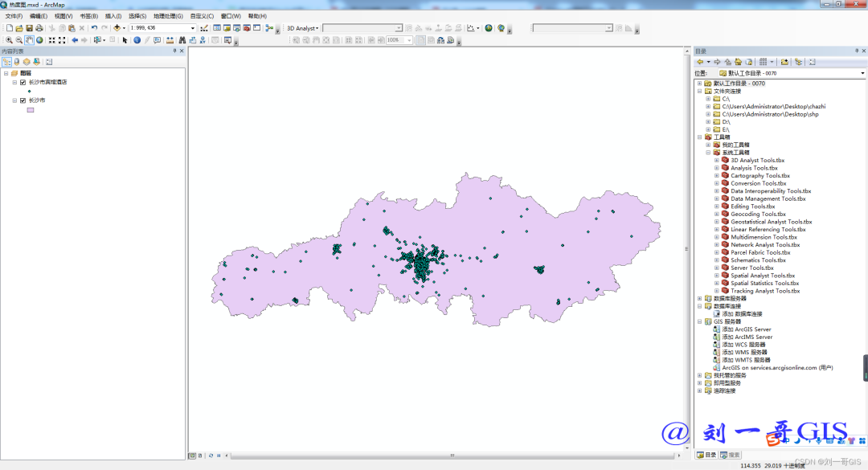Image resolution: width=868 pixels, height=470 pixels.
Task: Open the 视图(V) menu
Action: 63,16
